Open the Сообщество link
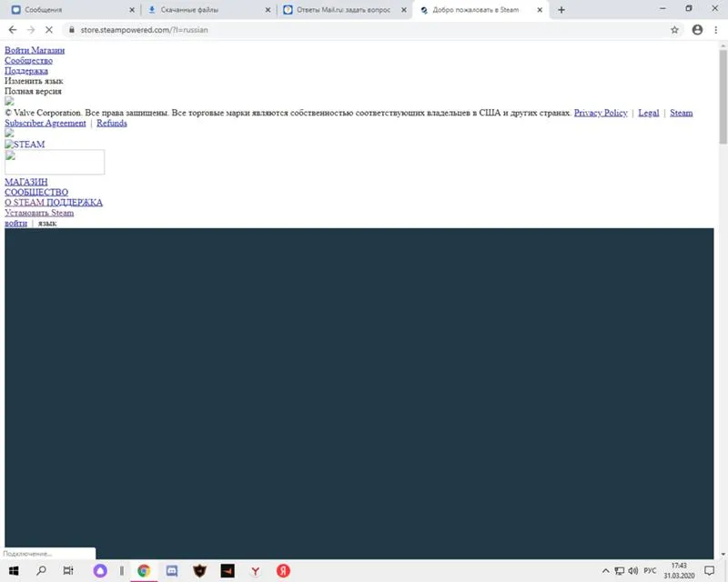 pos(29,60)
